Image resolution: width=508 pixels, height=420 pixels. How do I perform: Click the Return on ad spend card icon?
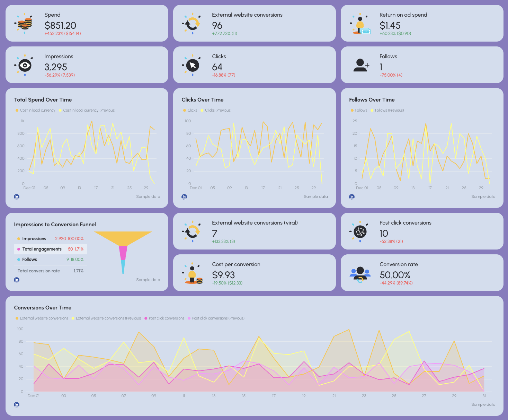[x=360, y=23]
